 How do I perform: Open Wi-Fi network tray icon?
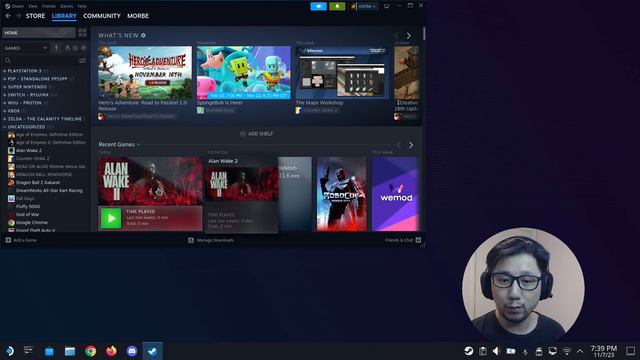[567, 351]
